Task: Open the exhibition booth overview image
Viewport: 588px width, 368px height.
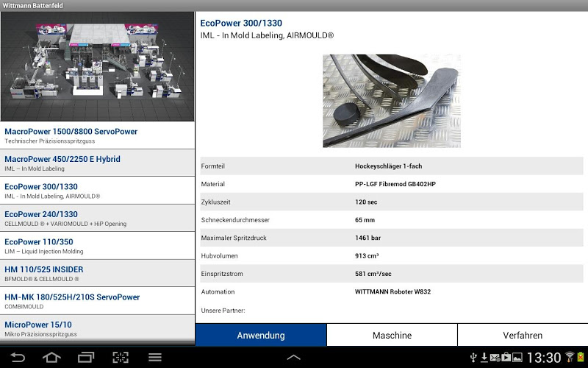Action: [x=98, y=66]
